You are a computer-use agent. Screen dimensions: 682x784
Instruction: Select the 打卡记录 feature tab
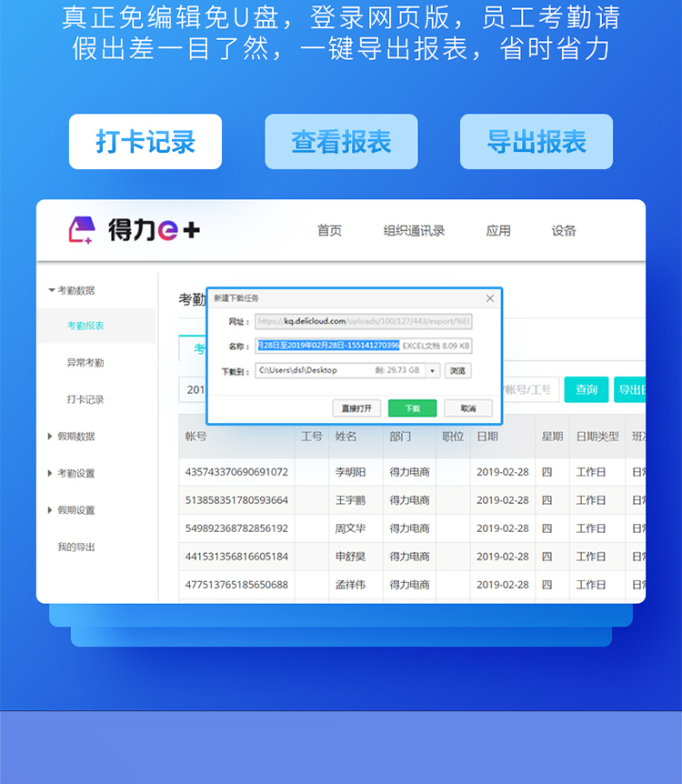coord(145,142)
